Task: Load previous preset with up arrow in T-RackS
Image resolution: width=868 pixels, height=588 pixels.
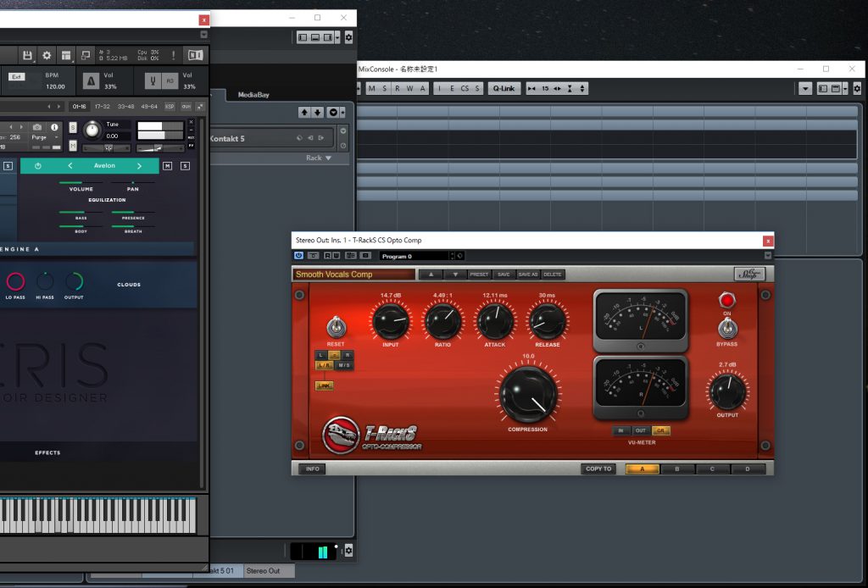Action: [x=431, y=275]
